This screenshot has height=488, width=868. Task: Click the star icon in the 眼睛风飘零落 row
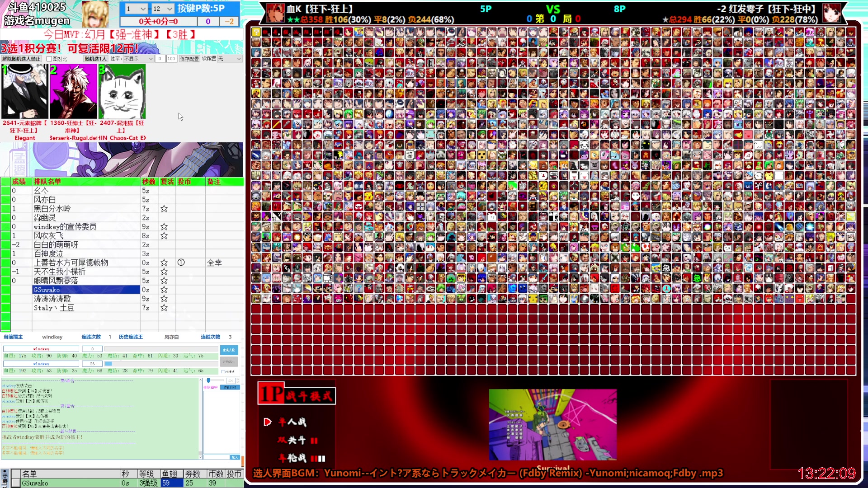164,281
